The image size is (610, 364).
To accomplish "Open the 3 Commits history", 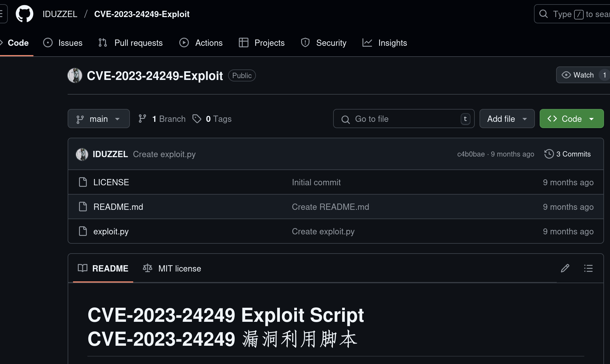I will click(567, 154).
